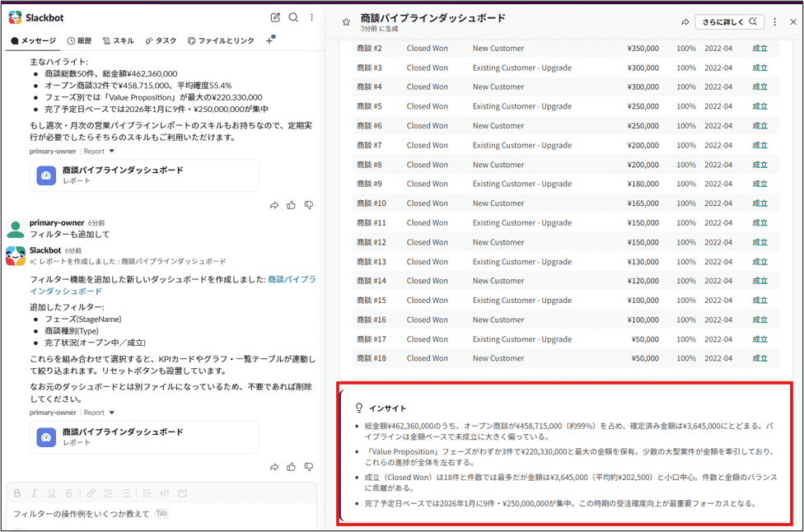
Task: Open the new message compose icon
Action: [275, 17]
